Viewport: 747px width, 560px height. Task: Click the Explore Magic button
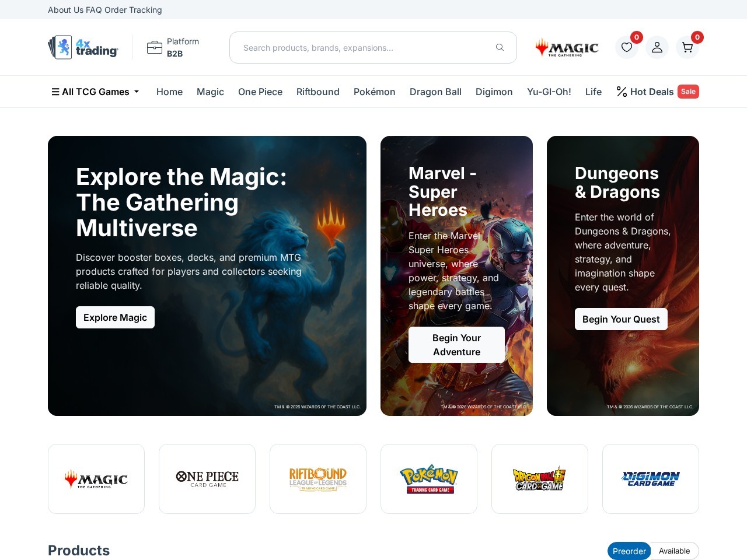tap(115, 317)
